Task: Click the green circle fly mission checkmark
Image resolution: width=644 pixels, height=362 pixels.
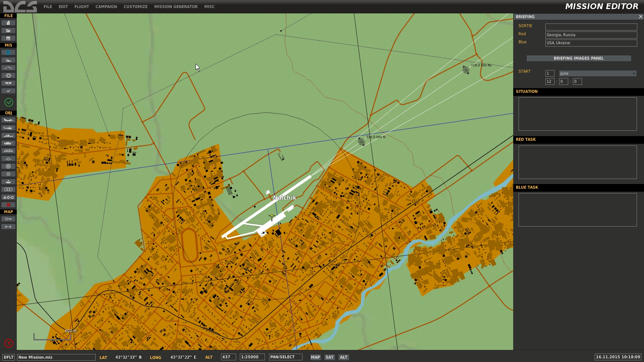Action: (x=9, y=102)
